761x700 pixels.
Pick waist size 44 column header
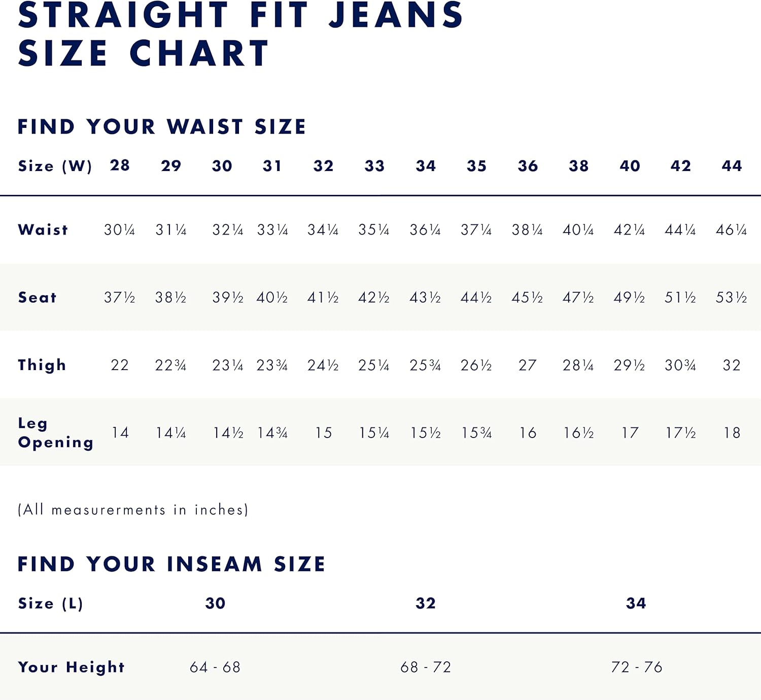(732, 166)
